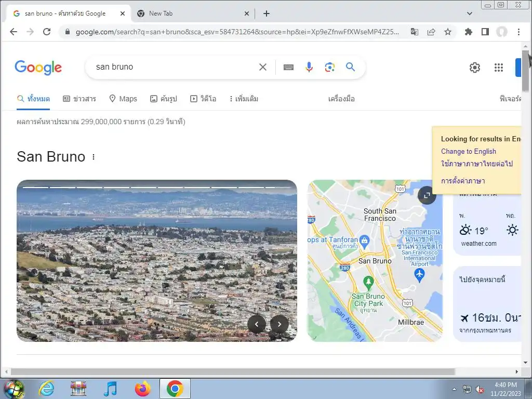The image size is (532, 399).
Task: Click the browser forward arrow
Action: pos(30,32)
